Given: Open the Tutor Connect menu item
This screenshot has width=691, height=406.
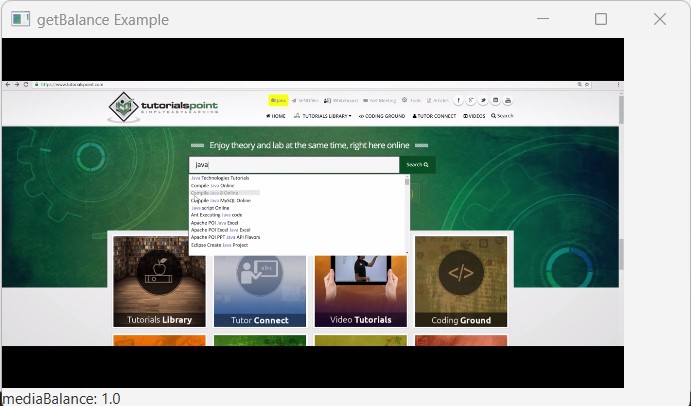Looking at the screenshot, I should [x=434, y=116].
